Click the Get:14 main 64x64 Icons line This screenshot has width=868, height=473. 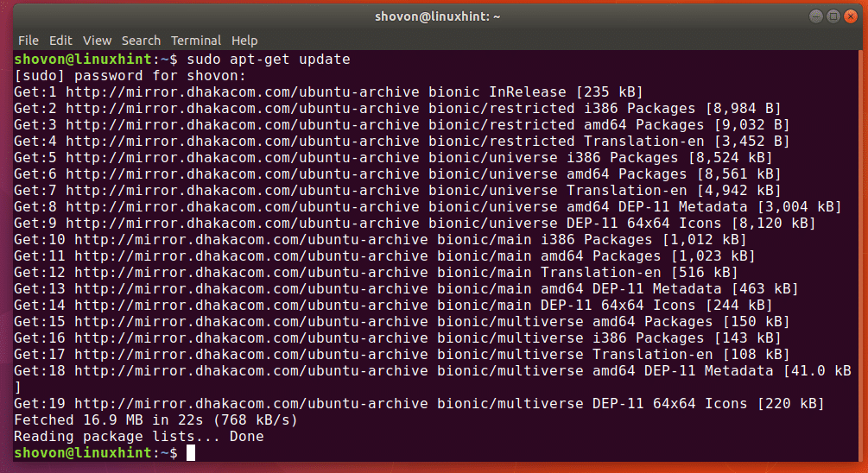tap(393, 306)
